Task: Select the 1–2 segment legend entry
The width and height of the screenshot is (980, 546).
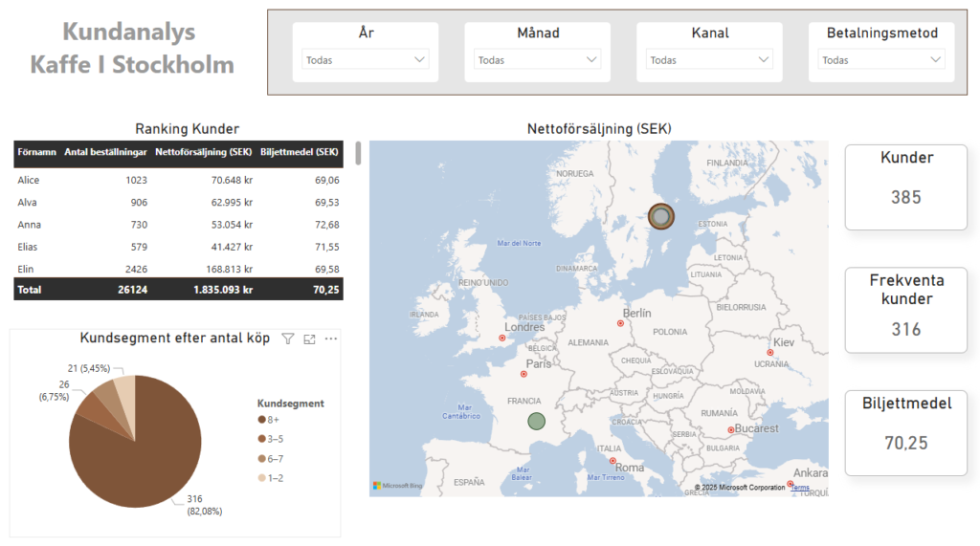Action: coord(274,476)
